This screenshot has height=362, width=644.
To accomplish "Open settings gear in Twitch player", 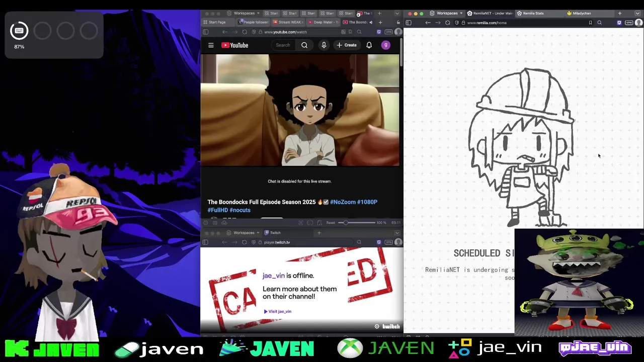I will click(x=377, y=327).
